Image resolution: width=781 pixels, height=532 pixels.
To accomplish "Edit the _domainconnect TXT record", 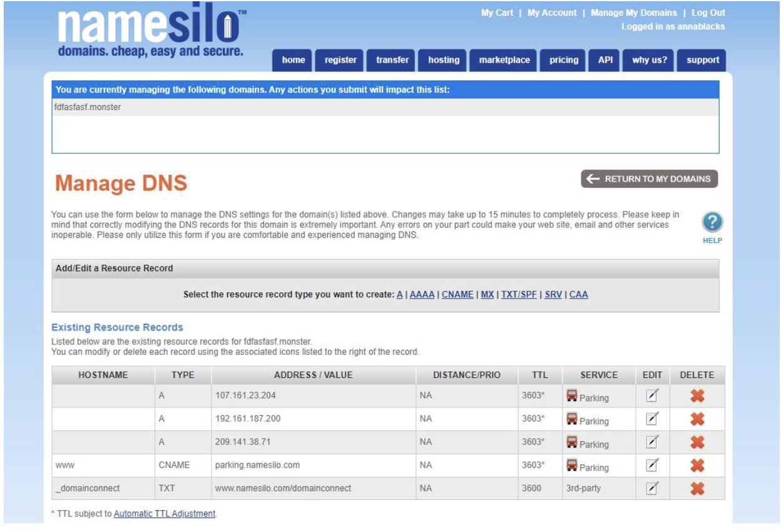I will (651, 488).
